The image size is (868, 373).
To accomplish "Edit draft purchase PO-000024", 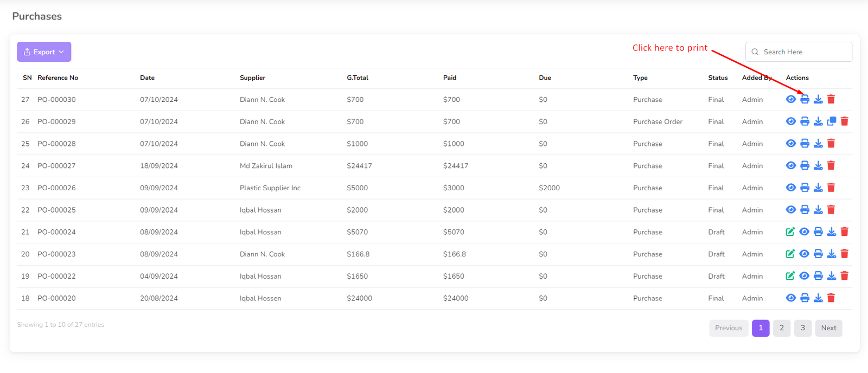I will coord(790,232).
